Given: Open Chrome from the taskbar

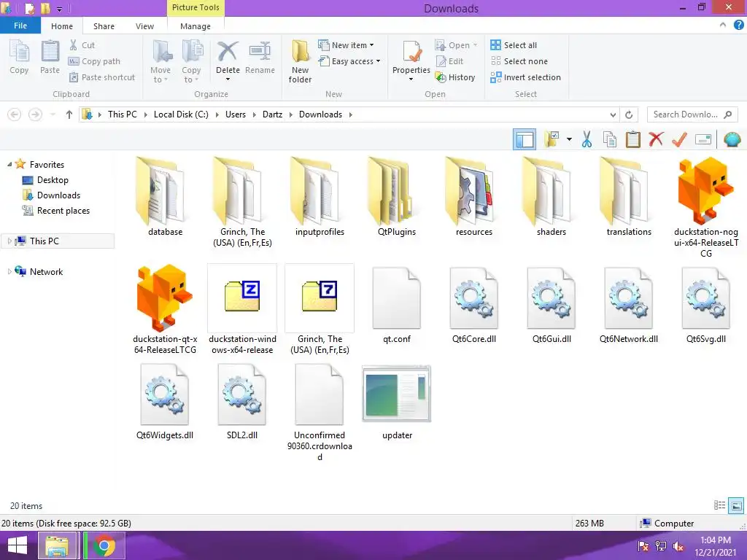Looking at the screenshot, I should 104,545.
